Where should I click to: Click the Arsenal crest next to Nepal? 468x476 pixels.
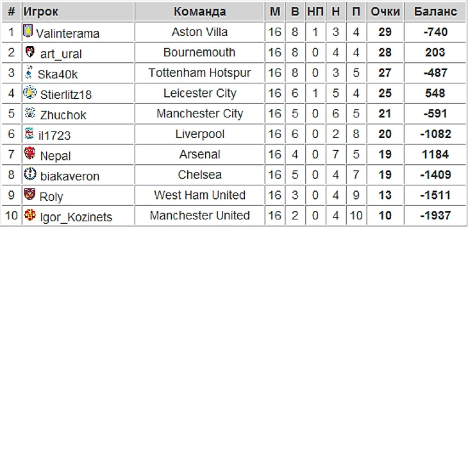tap(29, 153)
